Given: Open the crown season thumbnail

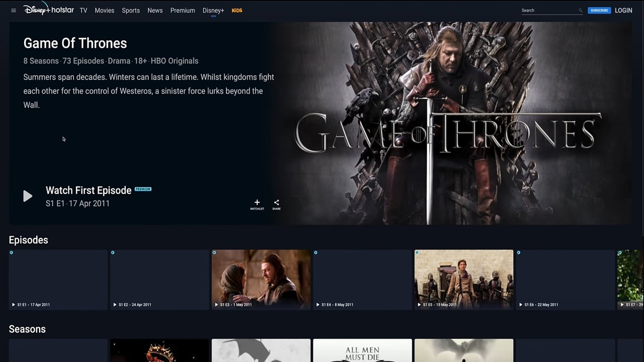Looking at the screenshot, I should tap(159, 350).
